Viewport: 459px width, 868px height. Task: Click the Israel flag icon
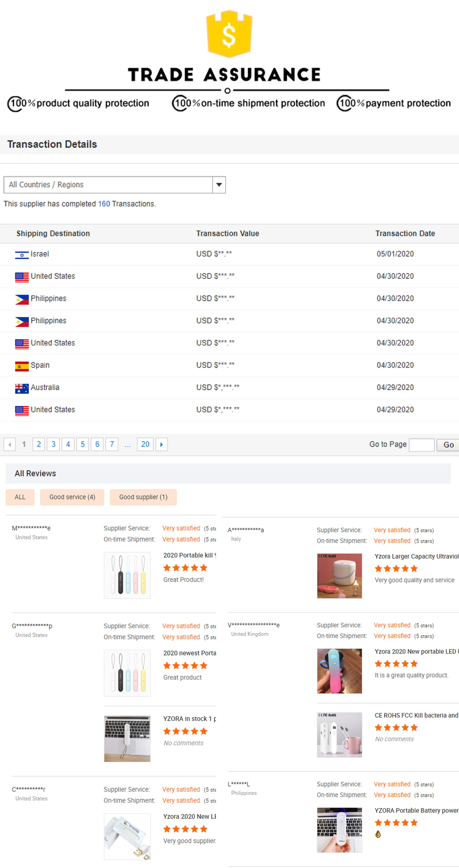(x=22, y=255)
